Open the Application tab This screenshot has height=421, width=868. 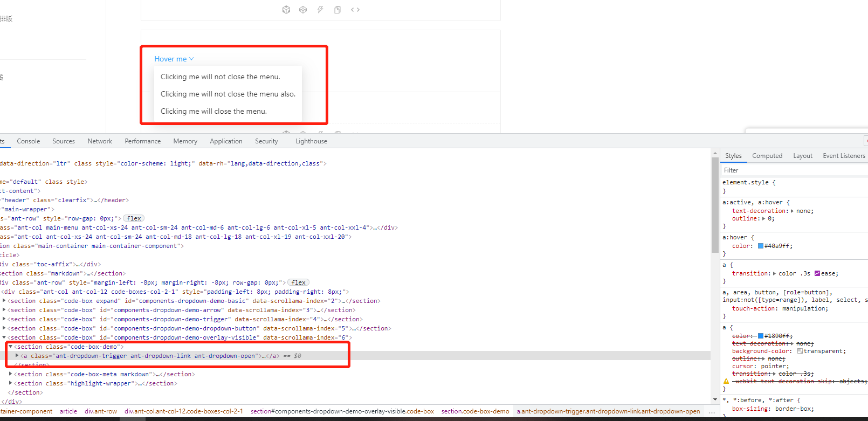click(x=226, y=141)
